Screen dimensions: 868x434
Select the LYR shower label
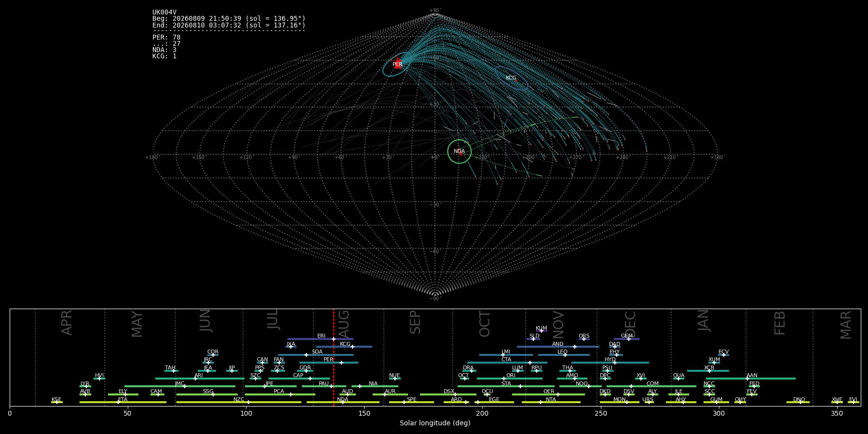[x=85, y=383]
